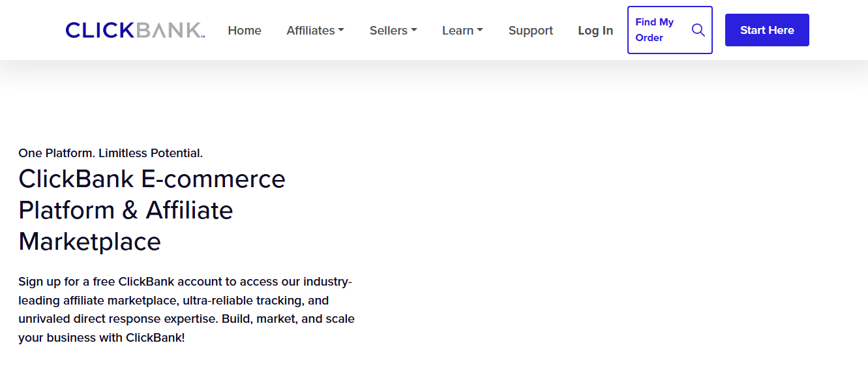The height and width of the screenshot is (373, 868).
Task: Click the paragraph starting 'Sign up for a free'
Action: point(187,310)
